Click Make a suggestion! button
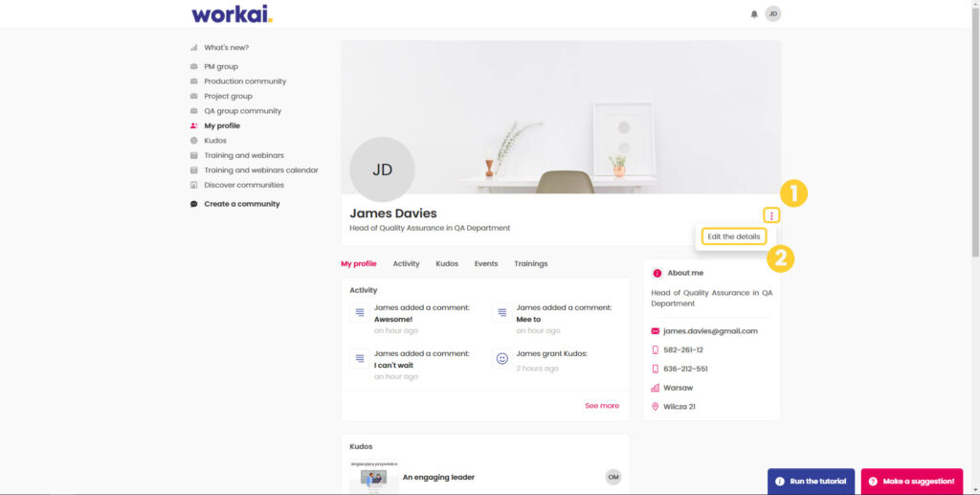Image resolution: width=980 pixels, height=495 pixels. (912, 482)
